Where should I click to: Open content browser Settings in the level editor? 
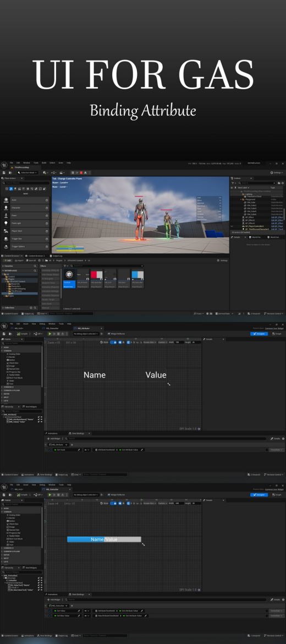[223, 260]
